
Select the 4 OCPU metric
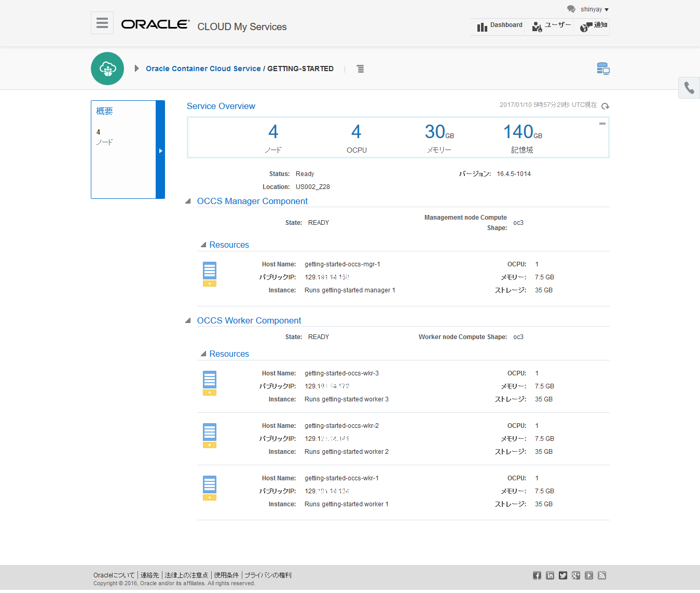356,138
